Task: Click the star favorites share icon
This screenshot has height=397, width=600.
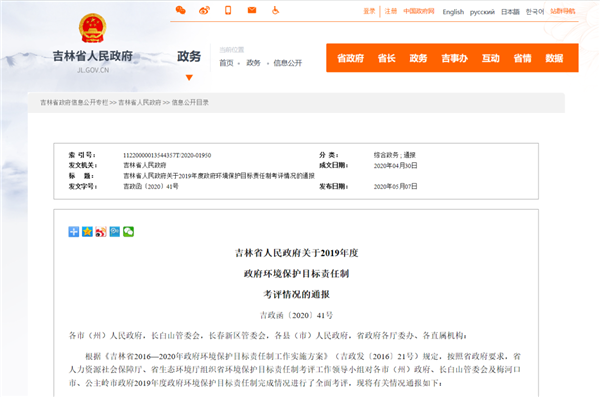Action: click(87, 232)
